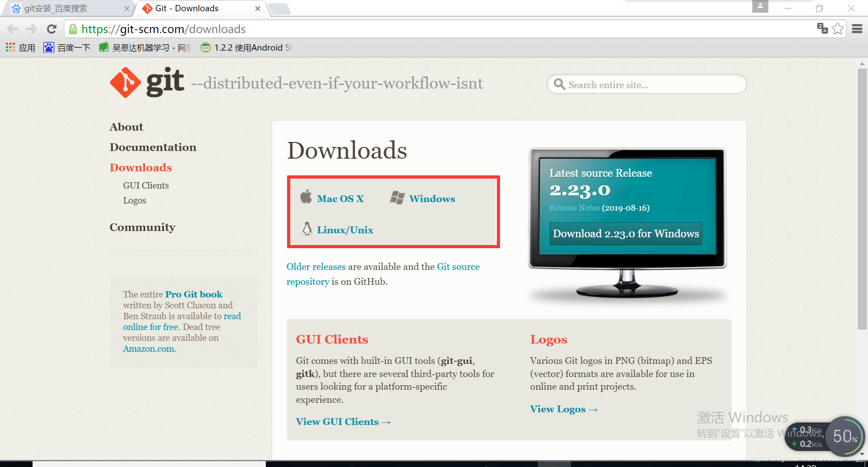Close the Git - Downloads tab
The width and height of the screenshot is (868, 467).
pos(258,9)
